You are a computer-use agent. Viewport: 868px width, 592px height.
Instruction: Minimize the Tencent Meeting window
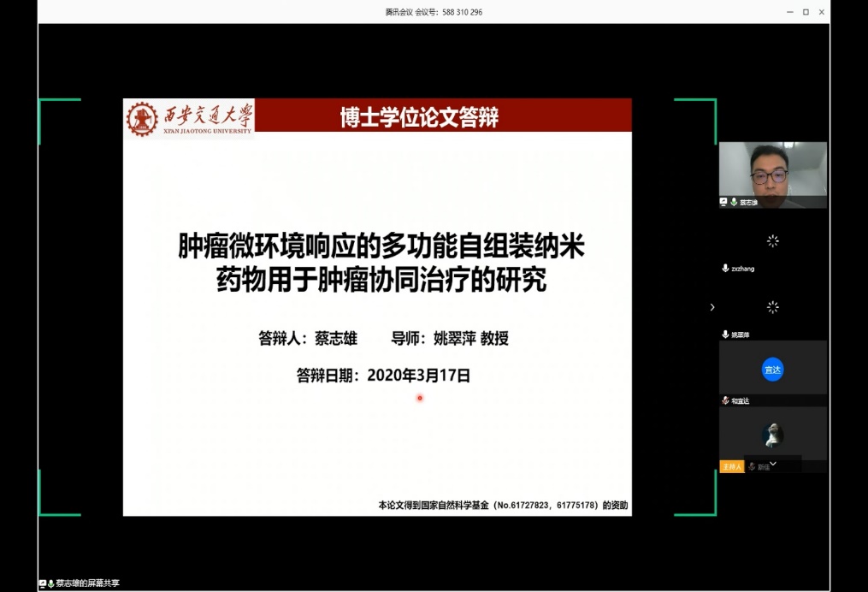point(789,12)
